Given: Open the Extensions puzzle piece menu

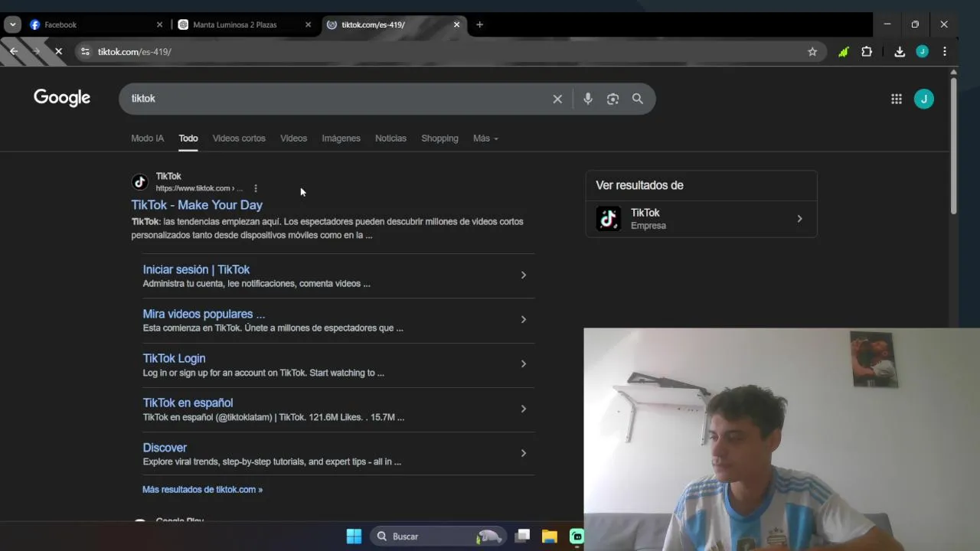Looking at the screenshot, I should 867,51.
